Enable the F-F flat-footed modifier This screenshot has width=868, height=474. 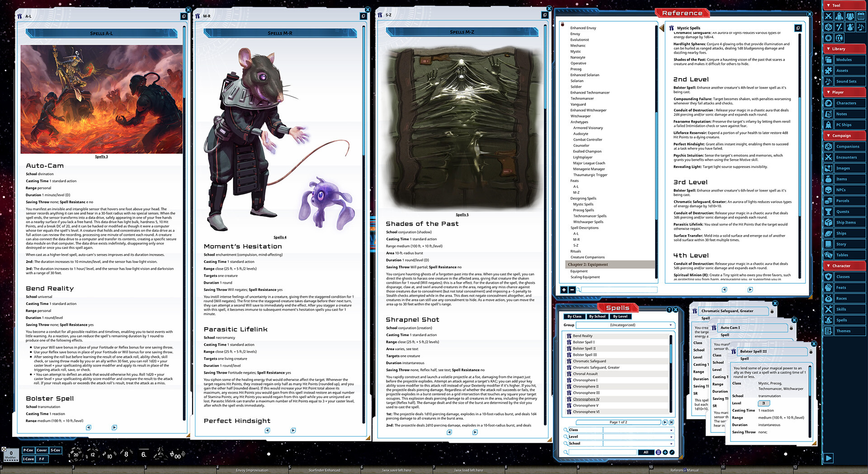(x=42, y=459)
